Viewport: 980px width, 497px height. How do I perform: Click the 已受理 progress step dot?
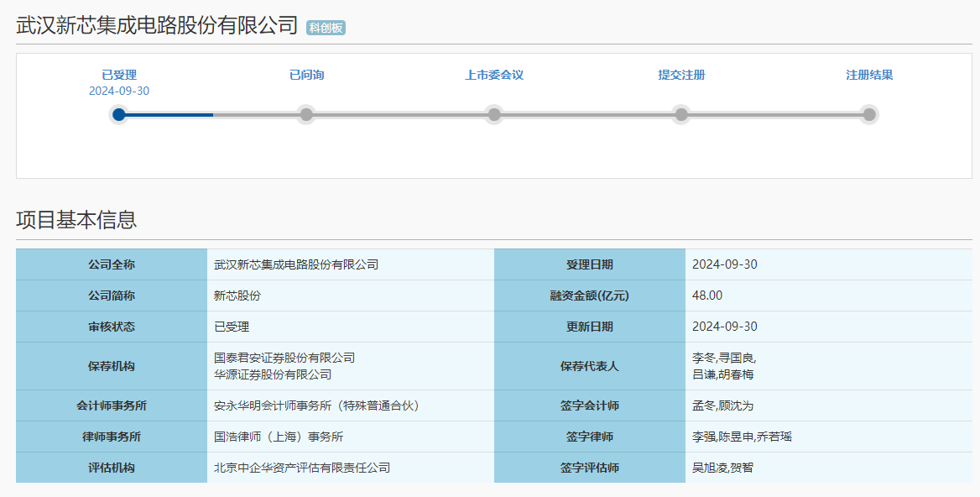[x=119, y=114]
